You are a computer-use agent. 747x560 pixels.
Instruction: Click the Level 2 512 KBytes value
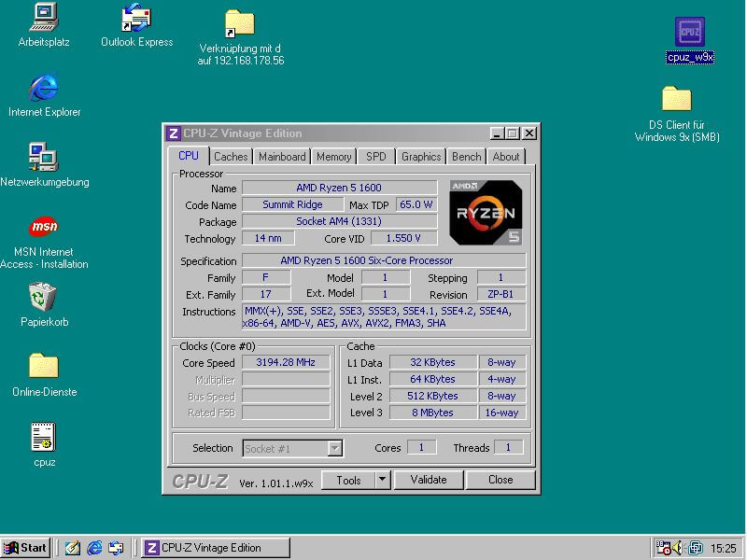coord(433,396)
